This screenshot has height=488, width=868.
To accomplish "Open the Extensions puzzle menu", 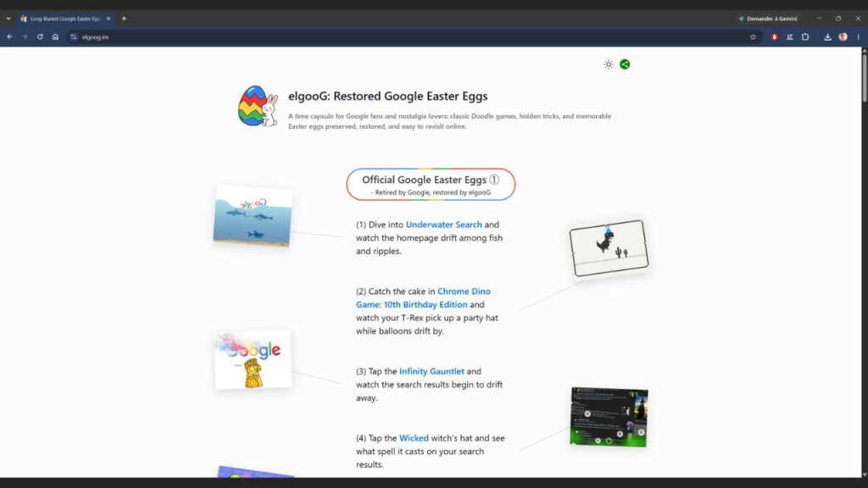I will click(805, 37).
